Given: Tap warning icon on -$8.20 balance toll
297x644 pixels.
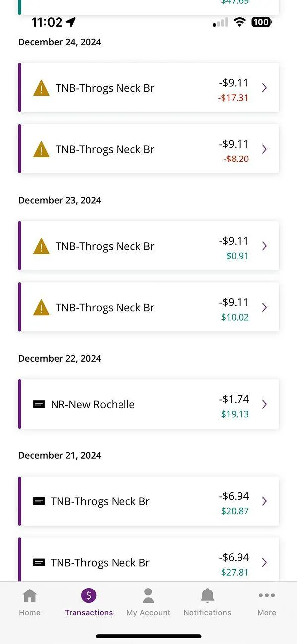Looking at the screenshot, I should point(41,149).
